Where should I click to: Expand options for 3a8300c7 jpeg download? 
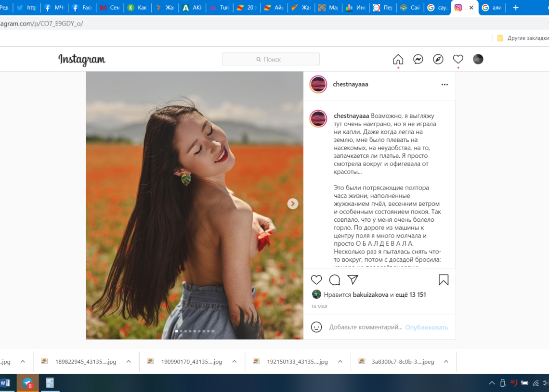(x=446, y=362)
